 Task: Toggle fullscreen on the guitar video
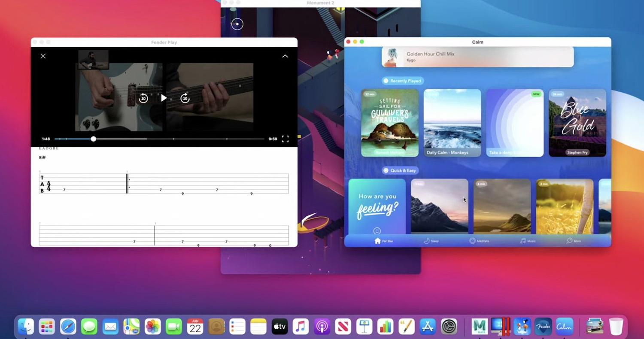click(x=285, y=139)
